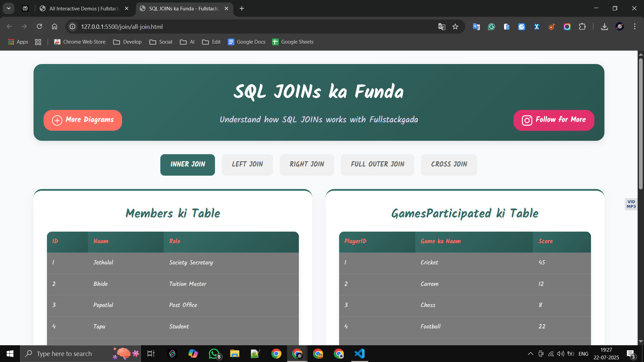Focus the address bar URL
The image size is (644, 362).
pos(122,26)
